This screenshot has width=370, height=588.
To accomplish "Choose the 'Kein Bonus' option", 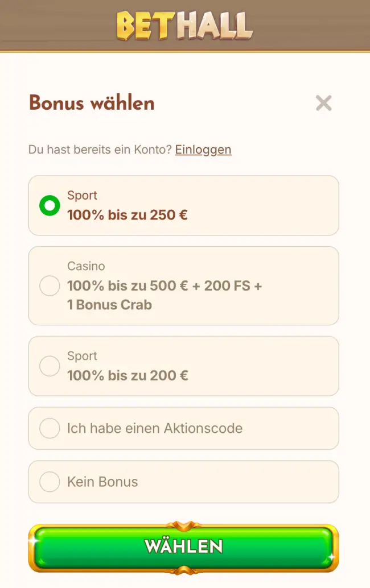I will coord(50,482).
